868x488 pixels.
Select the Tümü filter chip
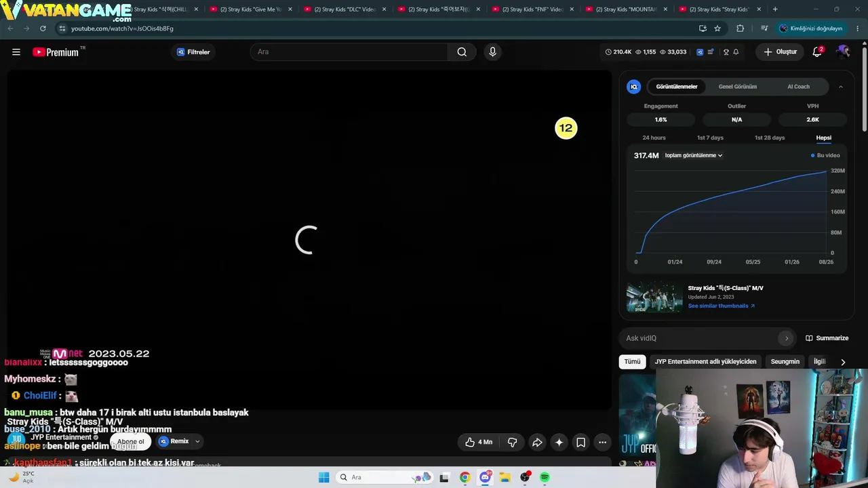(x=632, y=361)
